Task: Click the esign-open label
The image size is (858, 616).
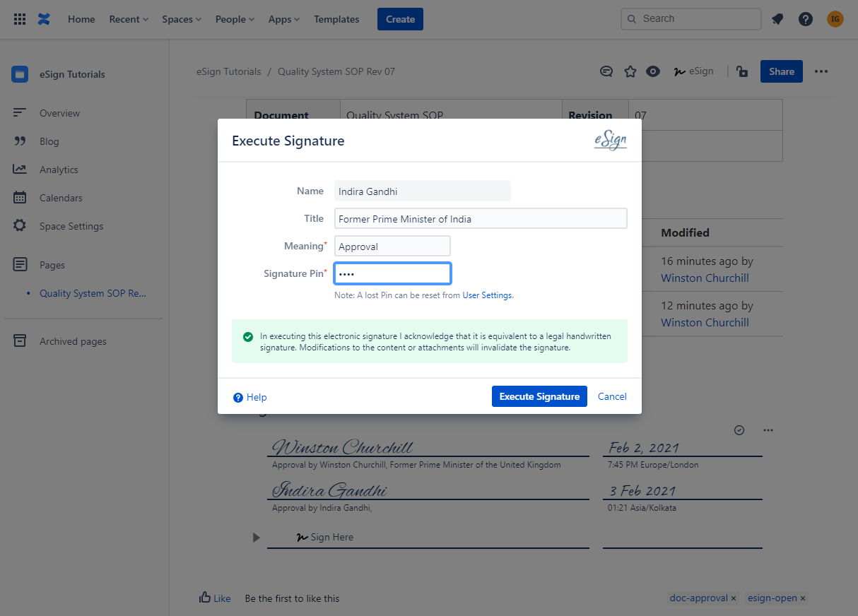Action: click(772, 598)
